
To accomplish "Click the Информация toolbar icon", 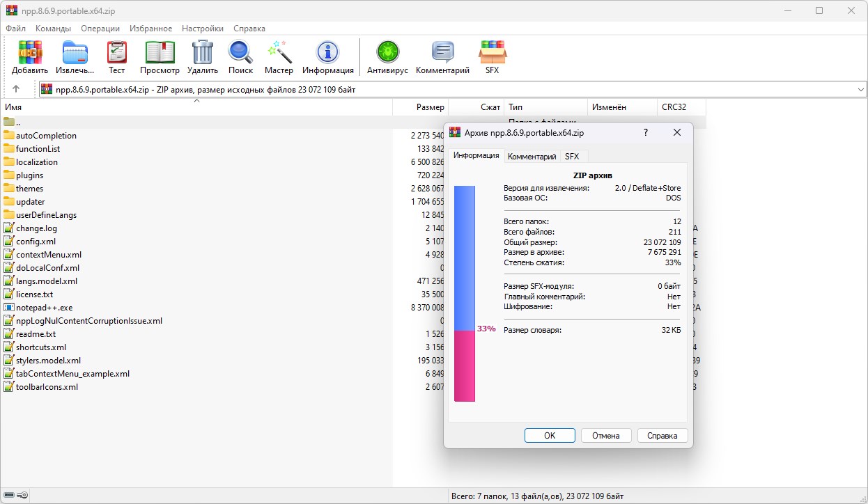I will [328, 52].
